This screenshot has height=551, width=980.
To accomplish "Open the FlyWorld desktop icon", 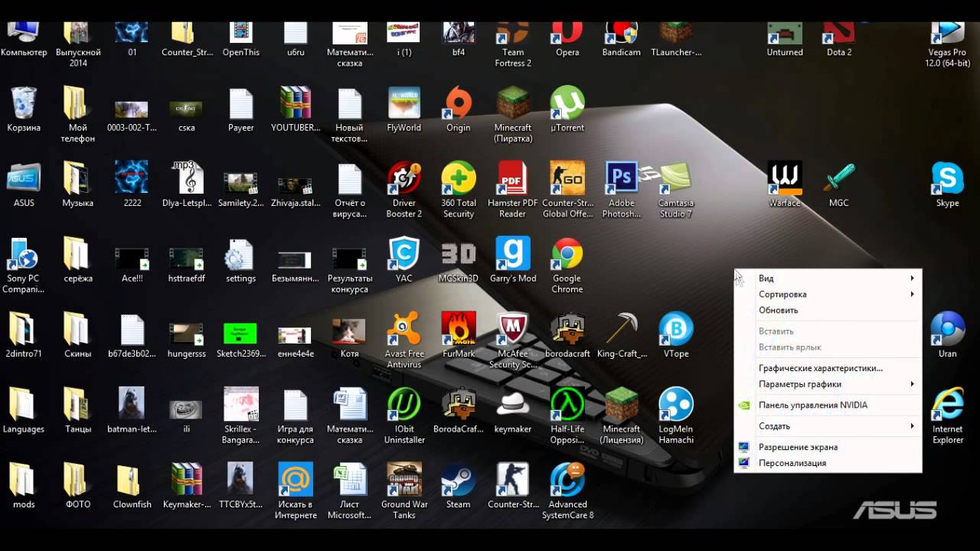I will coord(404,109).
